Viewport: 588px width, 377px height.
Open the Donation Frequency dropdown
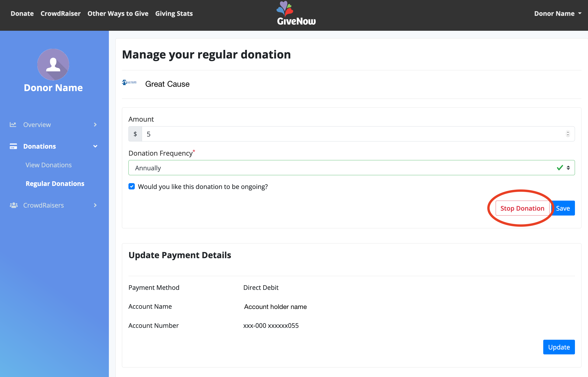tap(351, 168)
